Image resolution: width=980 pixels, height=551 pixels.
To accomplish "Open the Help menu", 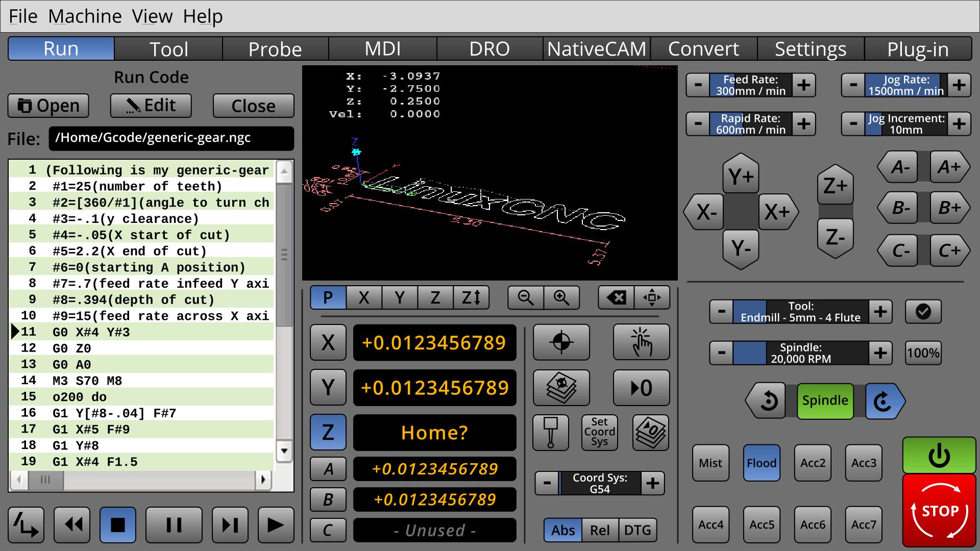I will coord(203,16).
